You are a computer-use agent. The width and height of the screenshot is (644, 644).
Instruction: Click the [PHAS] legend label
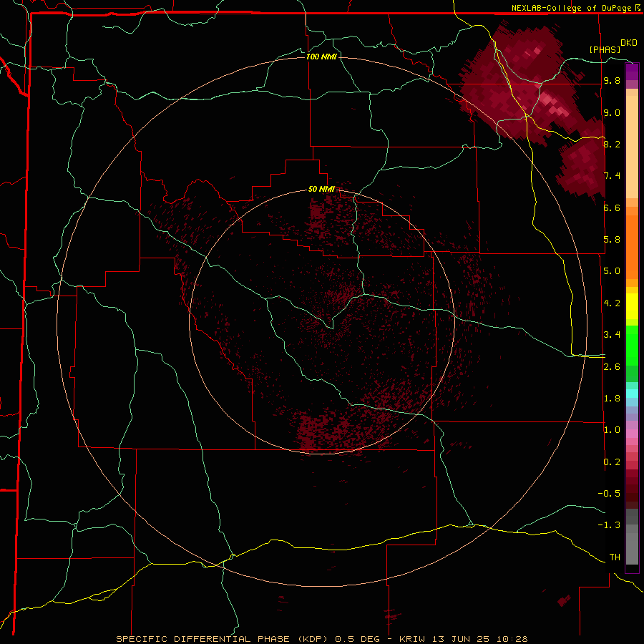coord(605,49)
